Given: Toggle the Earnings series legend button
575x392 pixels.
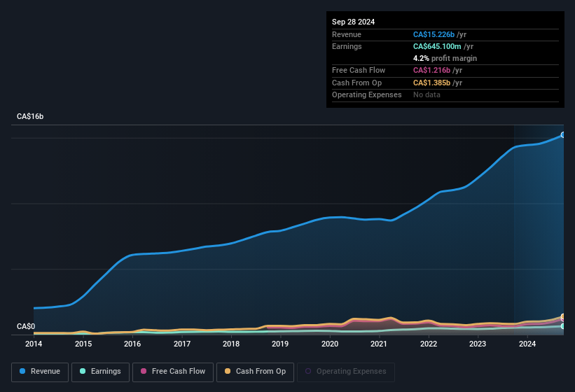Looking at the screenshot, I should [100, 372].
